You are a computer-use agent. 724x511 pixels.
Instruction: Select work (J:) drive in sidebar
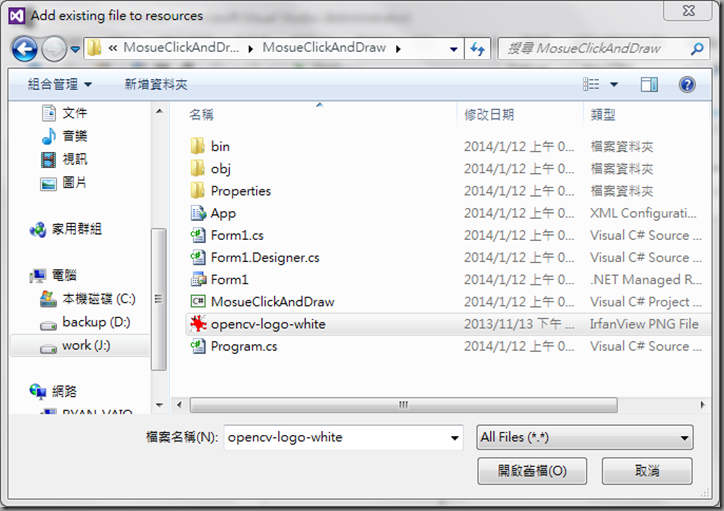tap(80, 346)
